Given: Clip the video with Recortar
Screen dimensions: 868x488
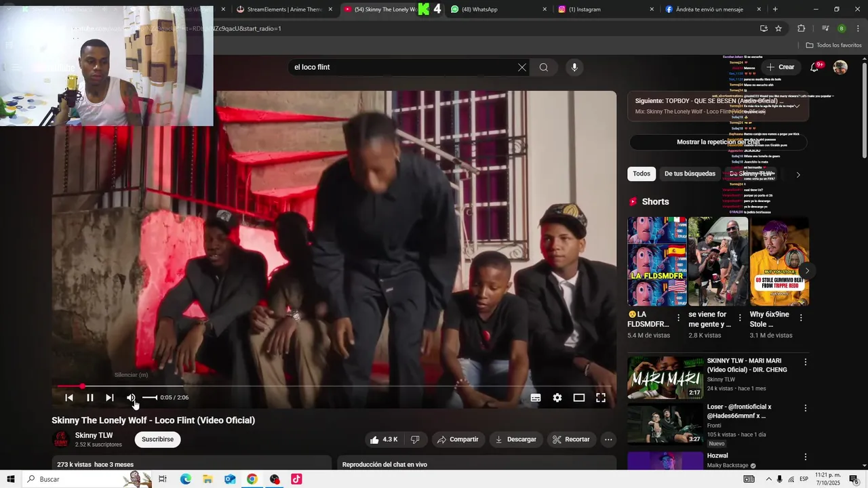Looking at the screenshot, I should pos(571,439).
